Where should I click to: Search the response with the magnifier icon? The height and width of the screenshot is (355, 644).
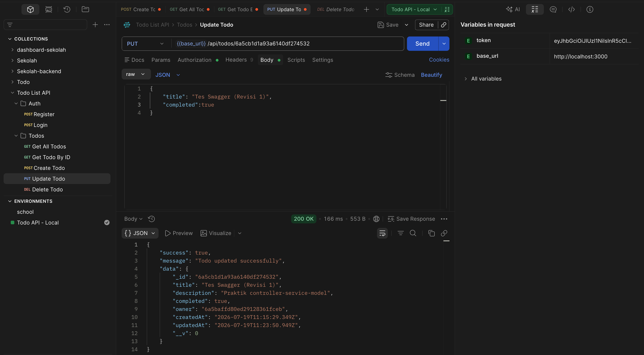413,233
